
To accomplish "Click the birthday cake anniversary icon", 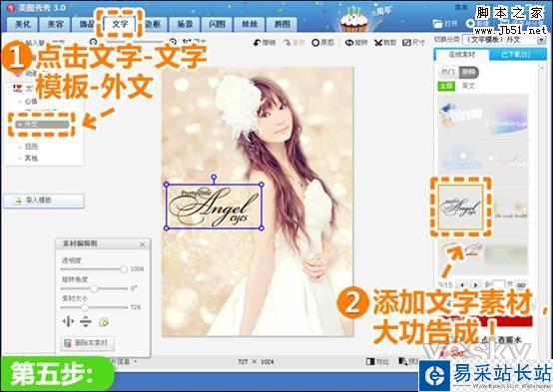I will (353, 19).
